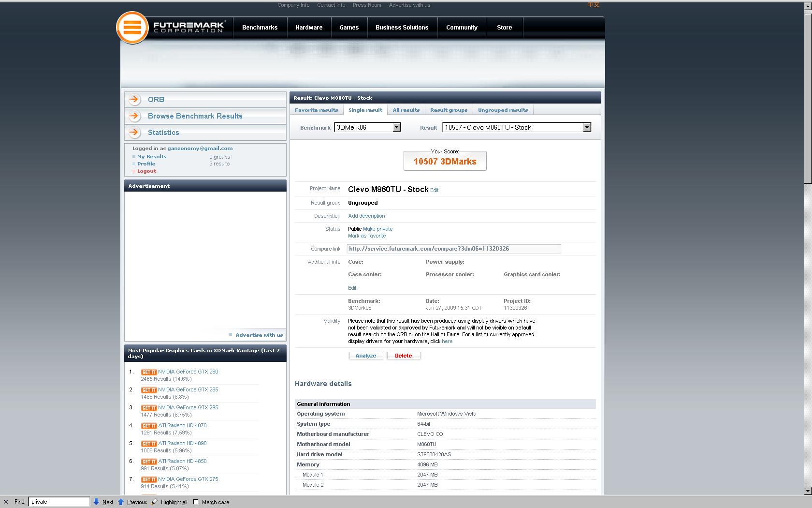
Task: Click the scrollbar down arrow
Action: click(x=808, y=491)
